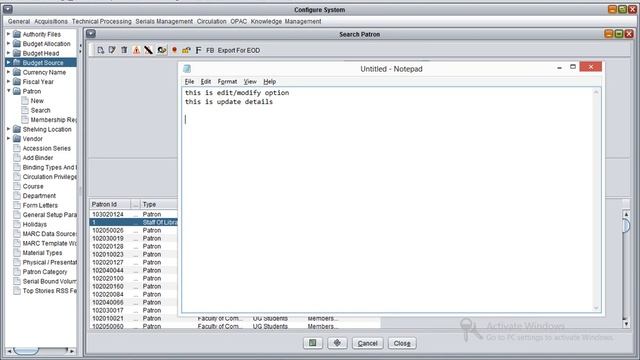Open the Serials Management menu
This screenshot has height=360, width=640.
[164, 21]
